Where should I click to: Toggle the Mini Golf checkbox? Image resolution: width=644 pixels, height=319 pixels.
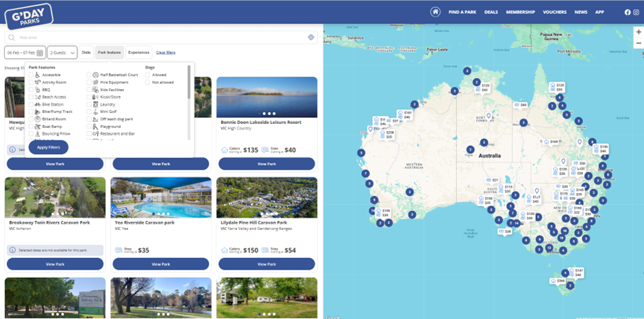tap(89, 112)
